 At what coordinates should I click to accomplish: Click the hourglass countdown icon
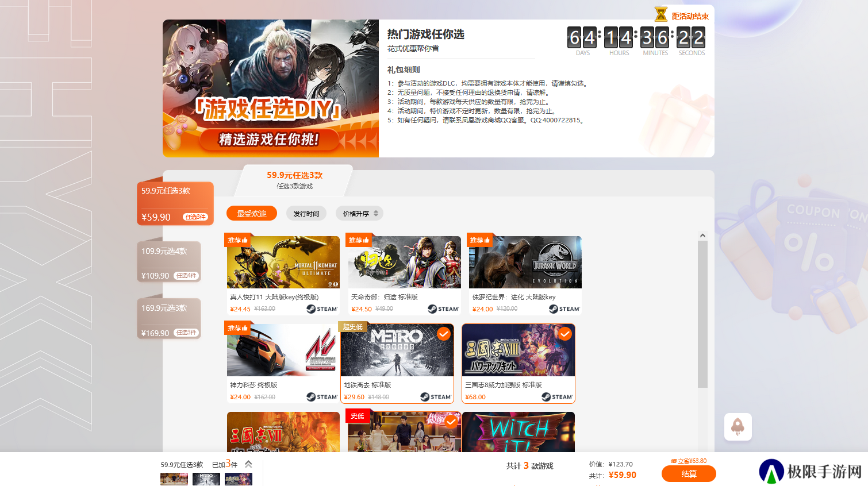click(661, 14)
